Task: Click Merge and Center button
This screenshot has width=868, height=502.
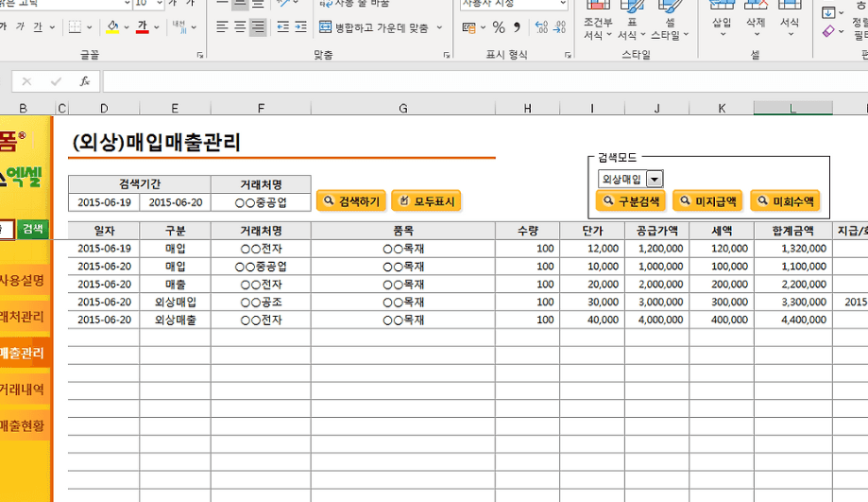Action: (x=374, y=27)
